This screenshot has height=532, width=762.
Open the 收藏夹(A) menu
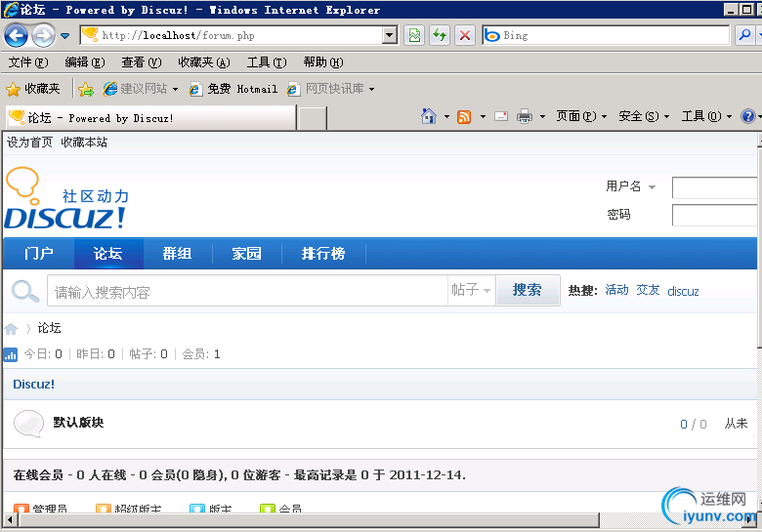[x=204, y=62]
